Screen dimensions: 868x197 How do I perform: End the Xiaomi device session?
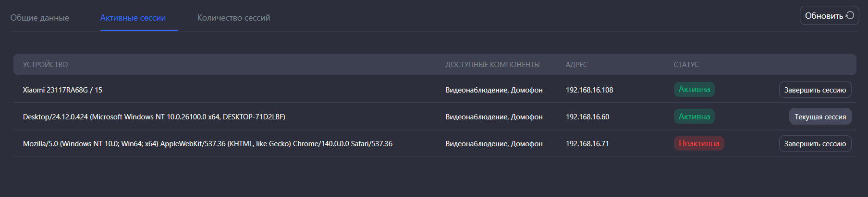click(815, 90)
